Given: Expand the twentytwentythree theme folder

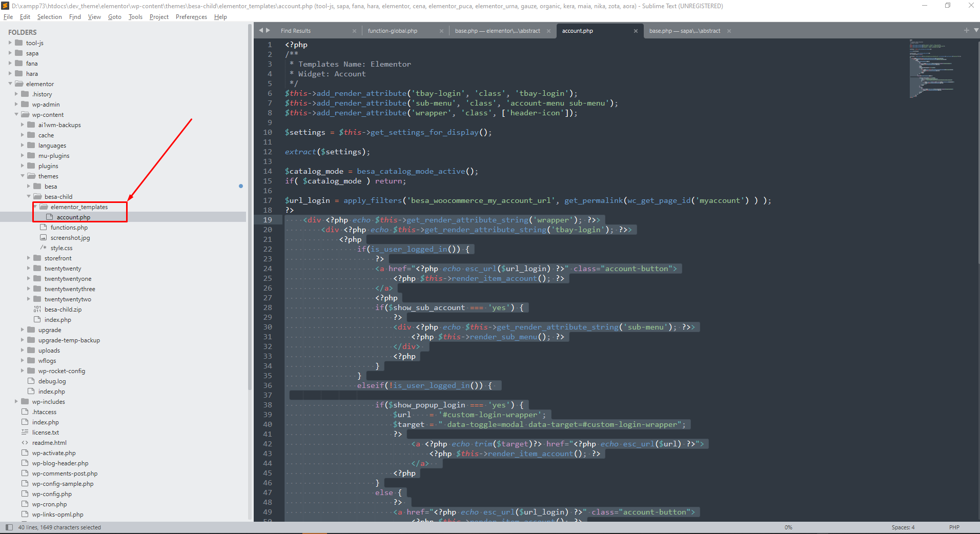Looking at the screenshot, I should coord(28,289).
